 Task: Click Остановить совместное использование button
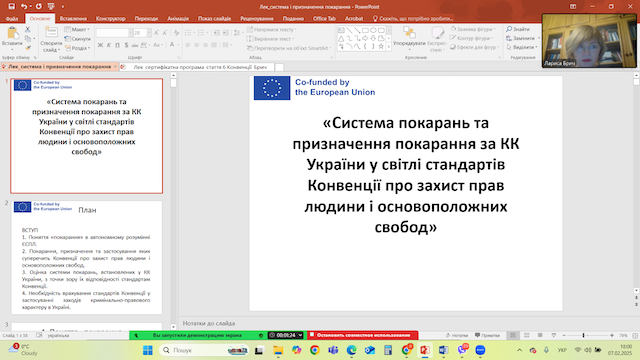(x=362, y=335)
